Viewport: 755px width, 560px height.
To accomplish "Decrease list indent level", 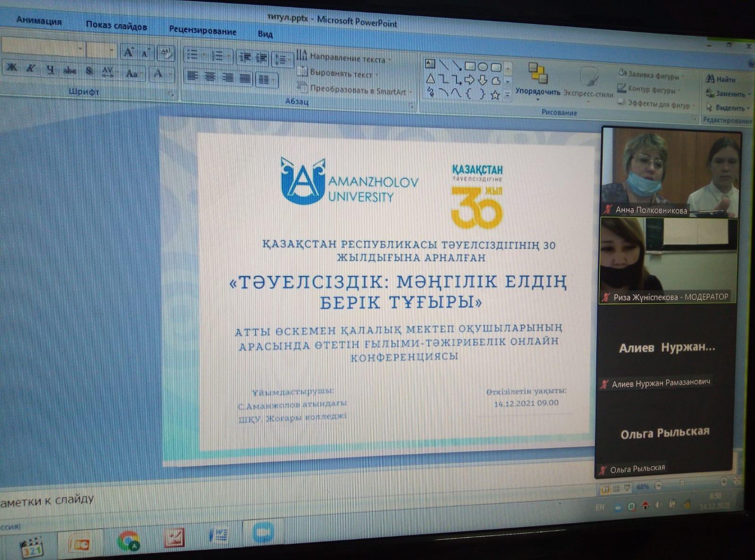I will [245, 57].
